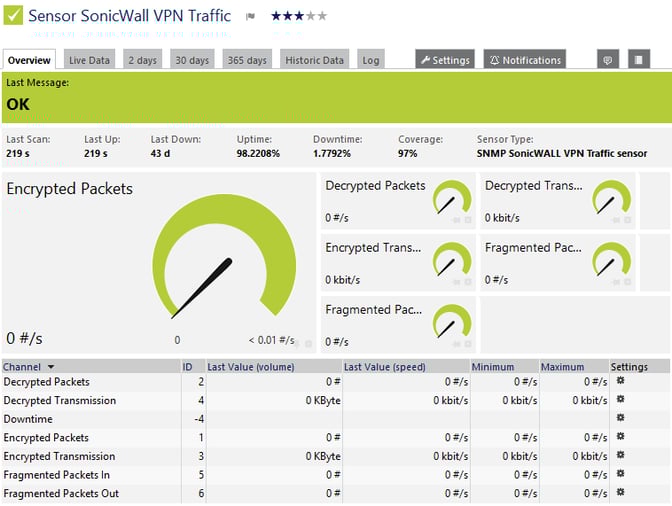
Task: Click the green sensor status checkmark icon
Action: [x=13, y=15]
